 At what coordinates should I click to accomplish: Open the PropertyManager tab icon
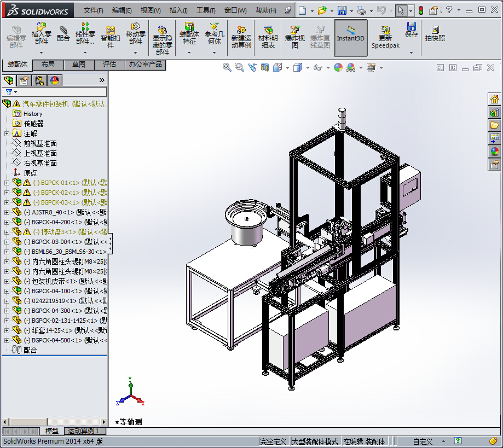click(24, 80)
